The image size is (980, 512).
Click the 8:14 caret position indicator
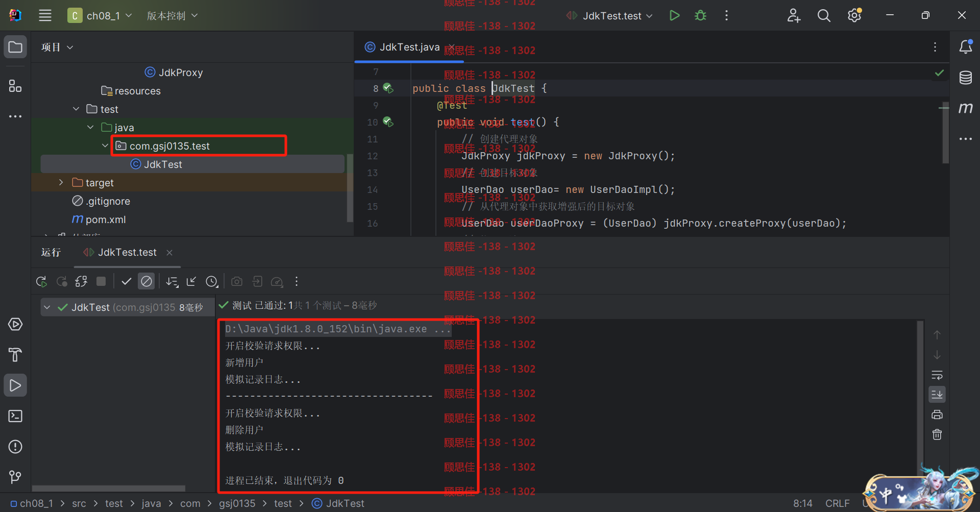point(803,503)
